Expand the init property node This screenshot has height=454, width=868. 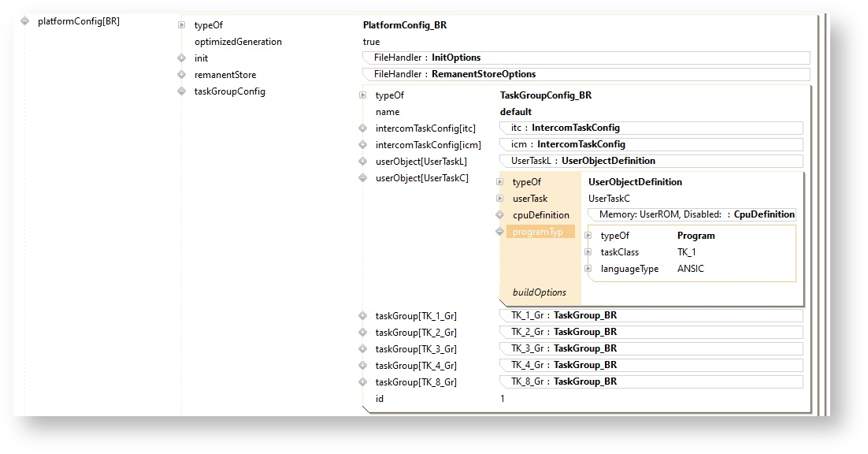(182, 58)
